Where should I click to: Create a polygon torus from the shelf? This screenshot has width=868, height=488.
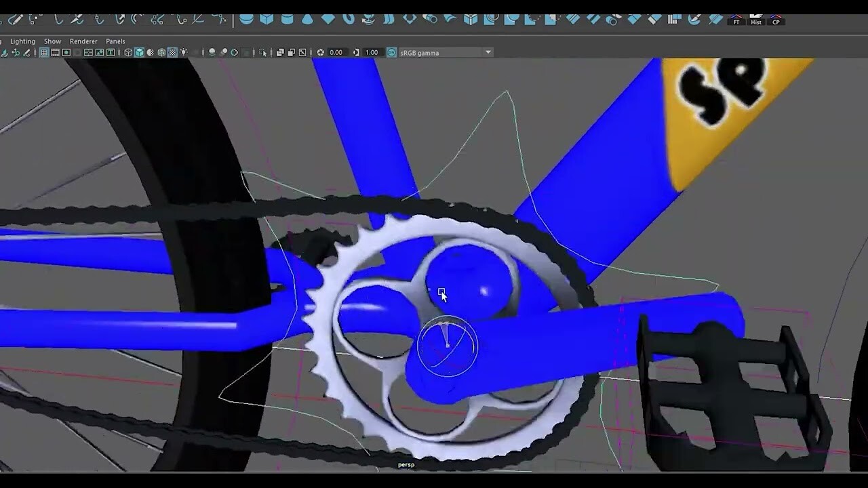(349, 20)
